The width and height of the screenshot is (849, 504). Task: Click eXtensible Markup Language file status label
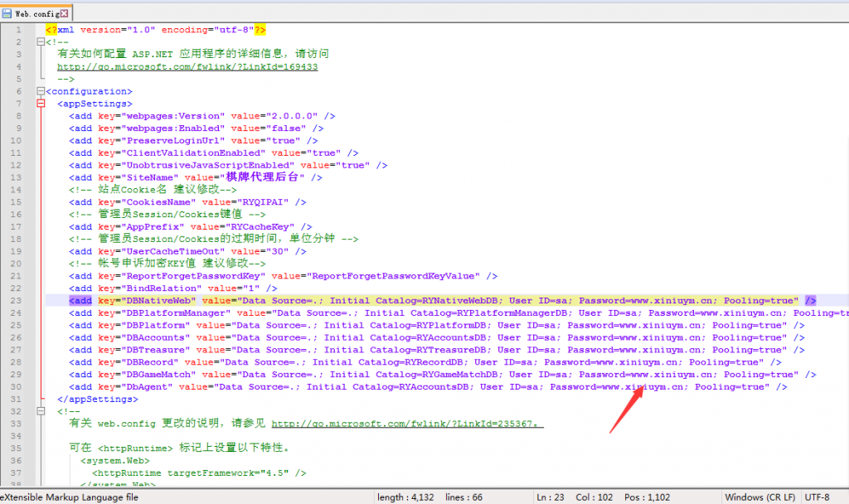70,497
